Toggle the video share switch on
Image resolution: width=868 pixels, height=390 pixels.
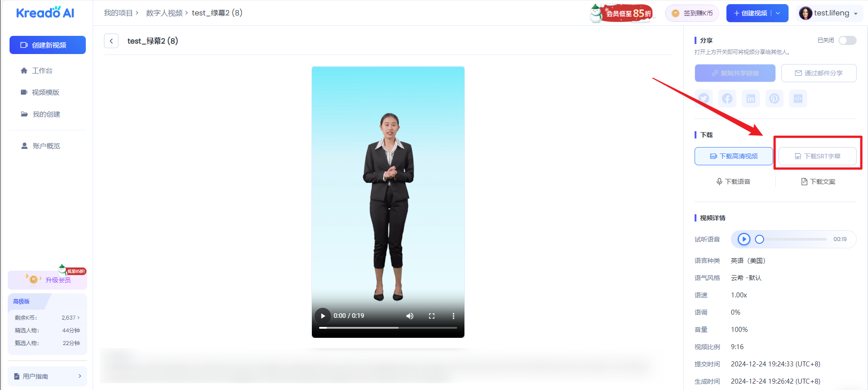pyautogui.click(x=847, y=40)
